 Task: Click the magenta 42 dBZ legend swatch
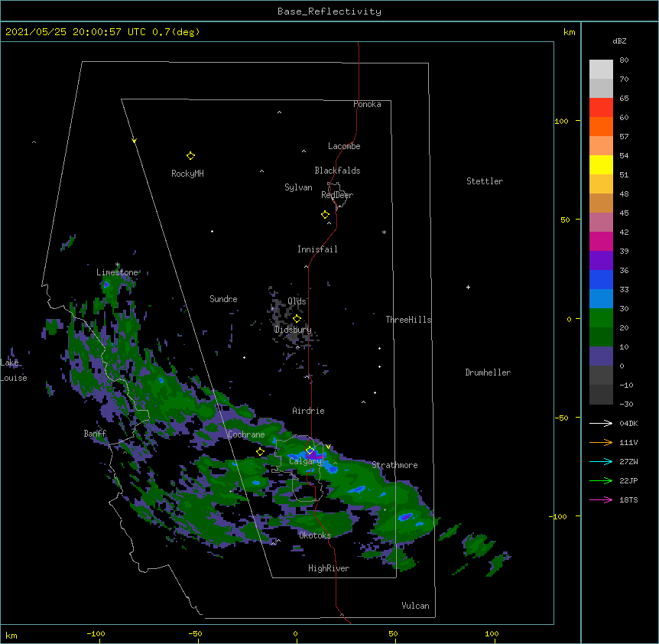[x=601, y=241]
